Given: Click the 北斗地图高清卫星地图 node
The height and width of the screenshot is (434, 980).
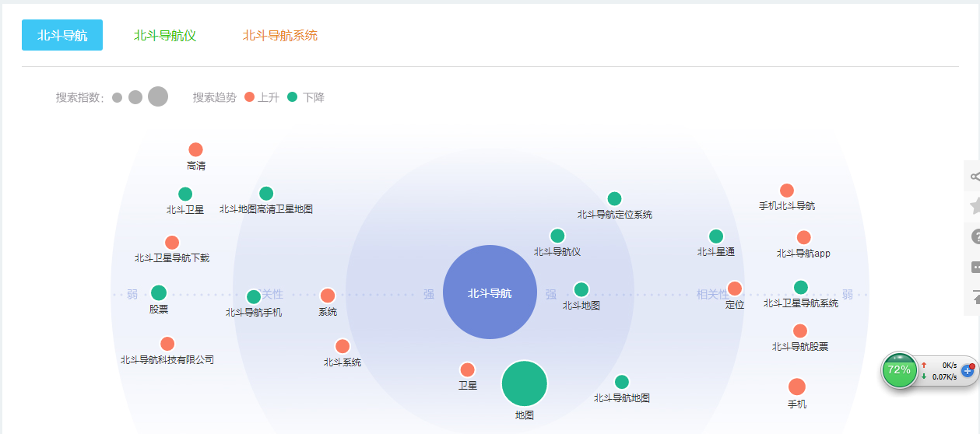Looking at the screenshot, I should click(x=266, y=193).
